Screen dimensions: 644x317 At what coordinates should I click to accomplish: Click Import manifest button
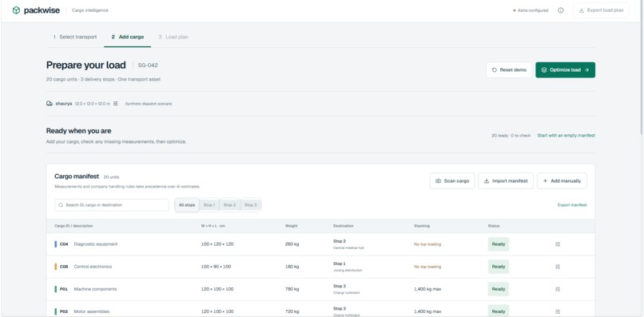click(506, 180)
